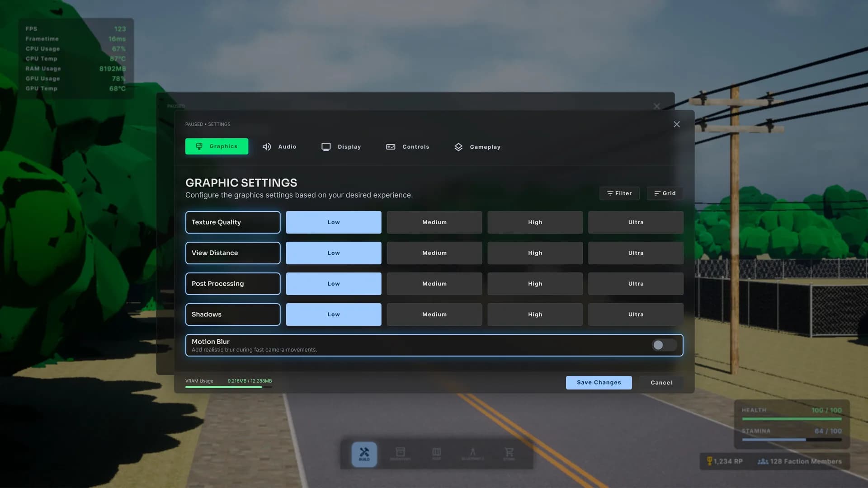The image size is (868, 488).
Task: Close the settings dialog with X
Action: (x=677, y=124)
